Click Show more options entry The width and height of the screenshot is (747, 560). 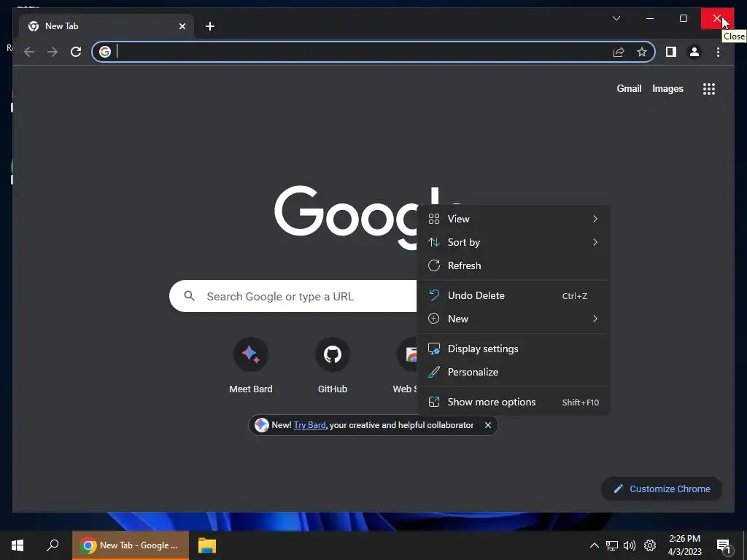513,402
